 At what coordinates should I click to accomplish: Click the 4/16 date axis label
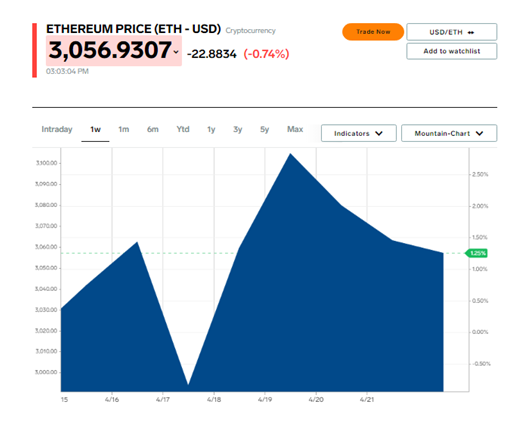(x=112, y=400)
